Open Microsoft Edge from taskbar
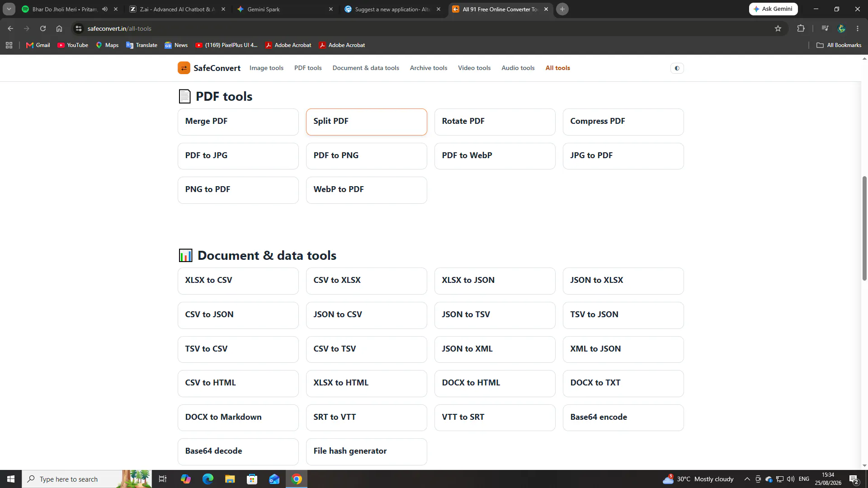This screenshot has width=868, height=488. click(208, 479)
